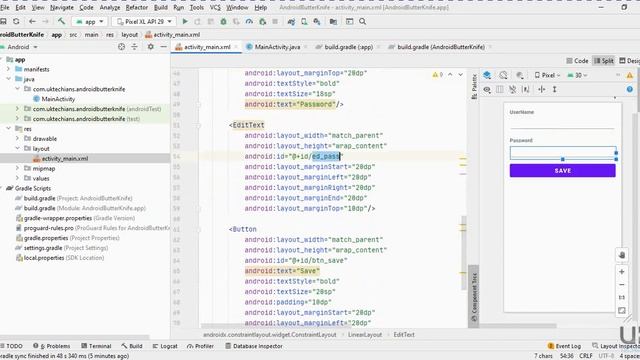
Task: Click the Zoom Out minus icon in preview
Action: pos(622,284)
